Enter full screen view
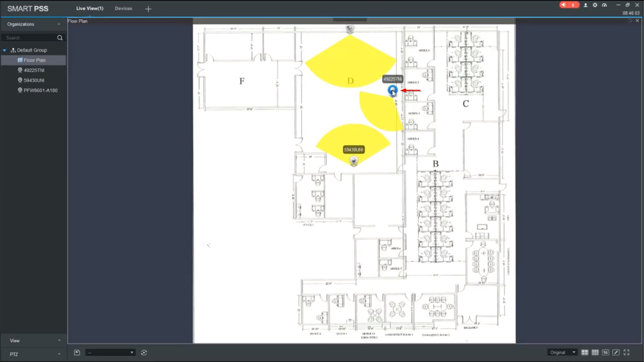Screen dimensions: 644x362 pos(626,352)
